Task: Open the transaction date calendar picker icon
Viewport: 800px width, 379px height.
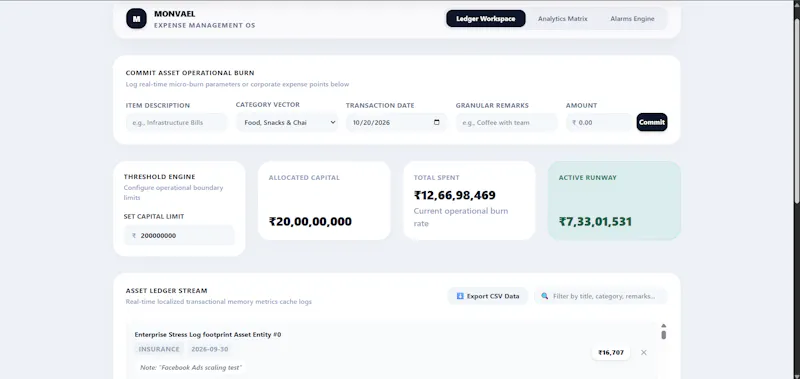Action: point(436,122)
